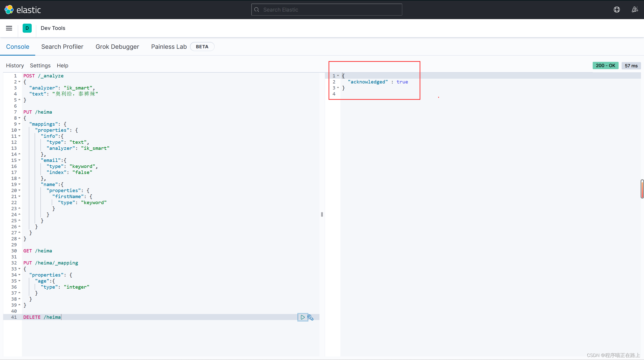Open the console History link

point(15,66)
